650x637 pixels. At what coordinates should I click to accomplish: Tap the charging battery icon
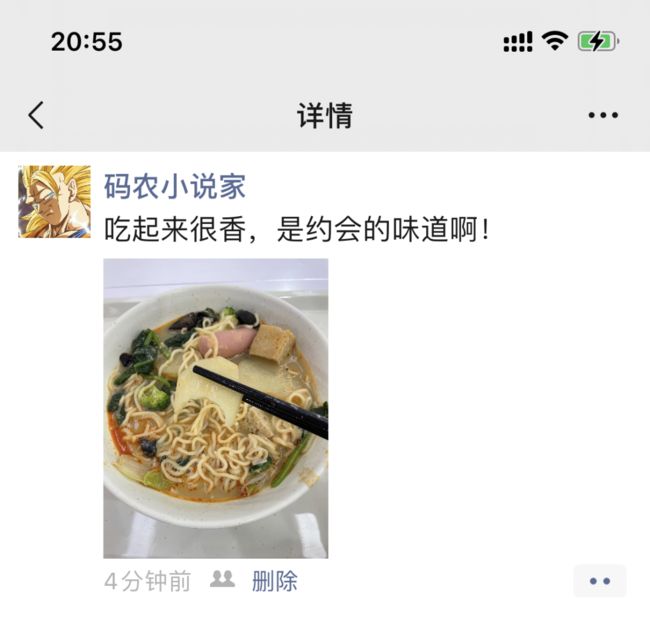point(599,41)
